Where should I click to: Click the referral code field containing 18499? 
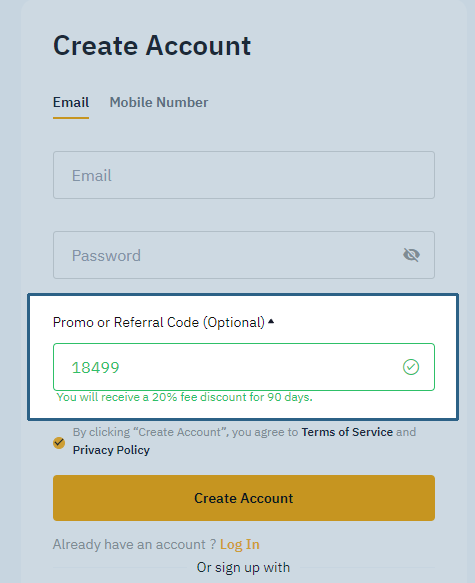click(x=244, y=367)
